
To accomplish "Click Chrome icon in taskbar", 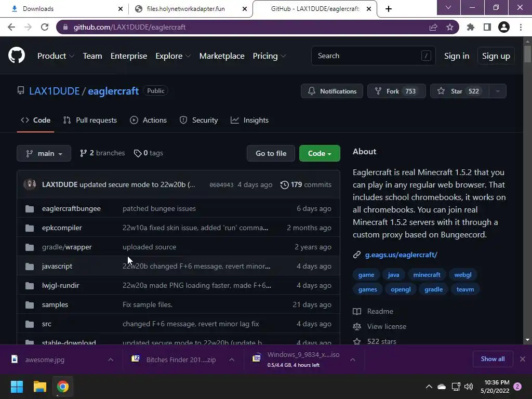I will (62, 387).
